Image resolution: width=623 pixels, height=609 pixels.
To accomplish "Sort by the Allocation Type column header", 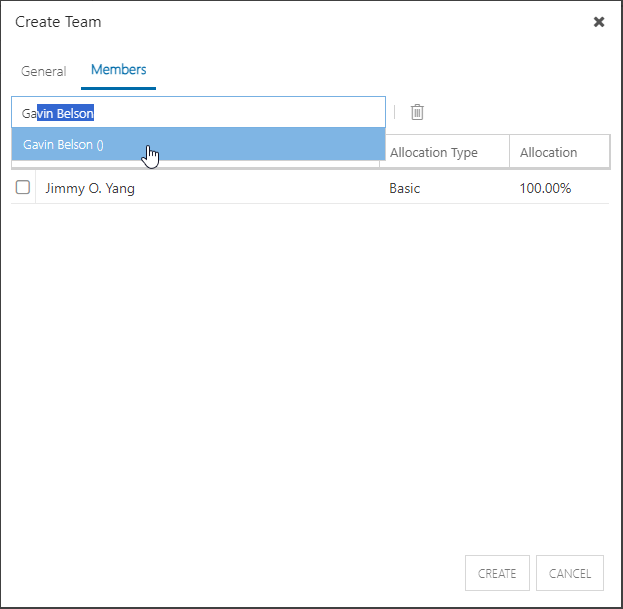I will [433, 153].
